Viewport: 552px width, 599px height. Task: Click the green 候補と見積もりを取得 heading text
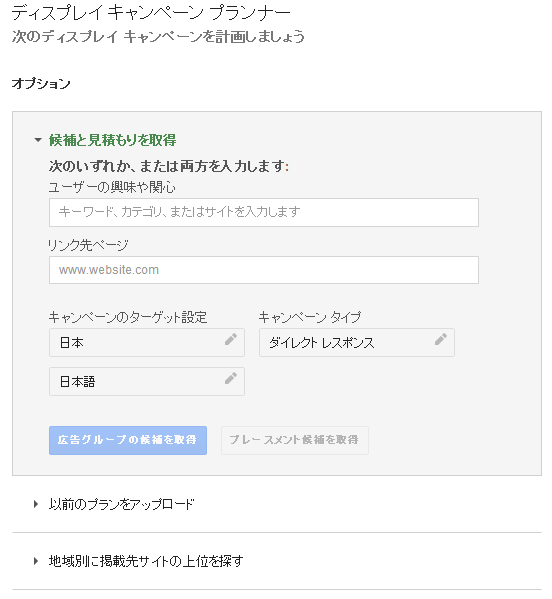pos(112,140)
